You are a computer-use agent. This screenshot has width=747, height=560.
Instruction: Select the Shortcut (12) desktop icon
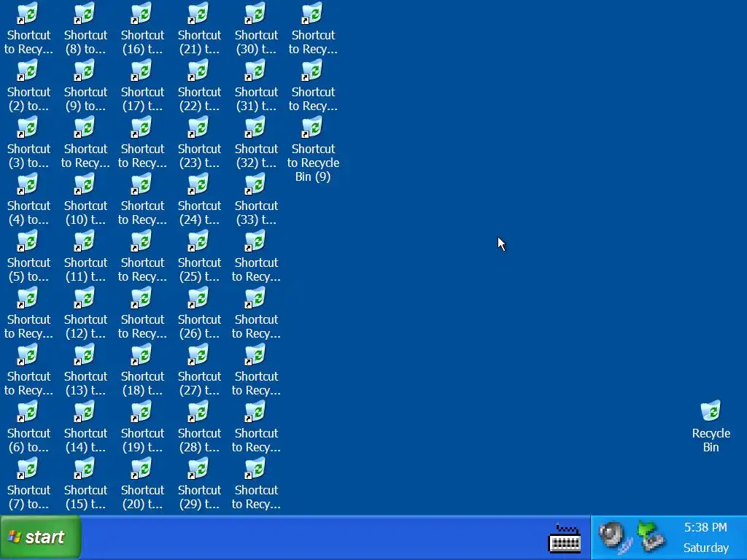coord(86,314)
